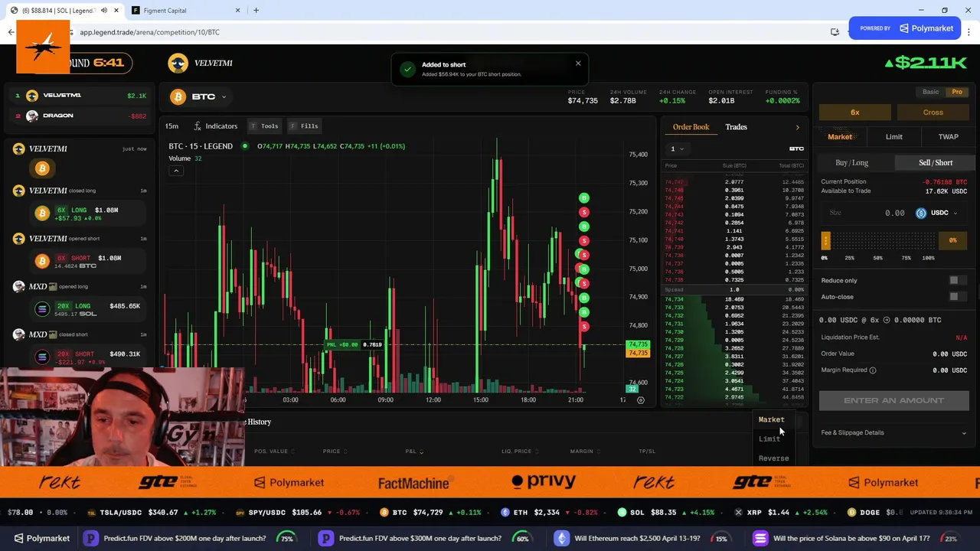Click SOL ticker icon in bottom ticker

[x=622, y=512]
